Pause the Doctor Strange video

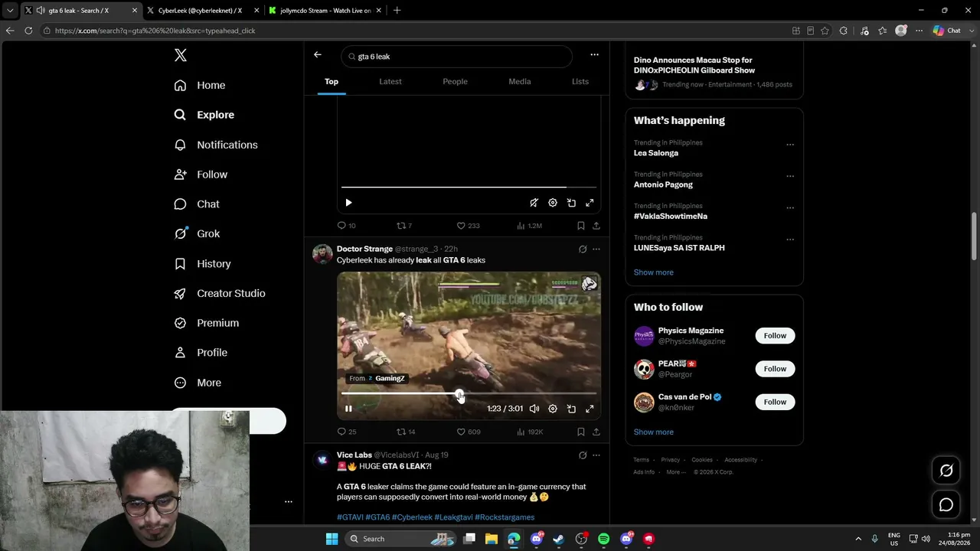click(x=348, y=409)
